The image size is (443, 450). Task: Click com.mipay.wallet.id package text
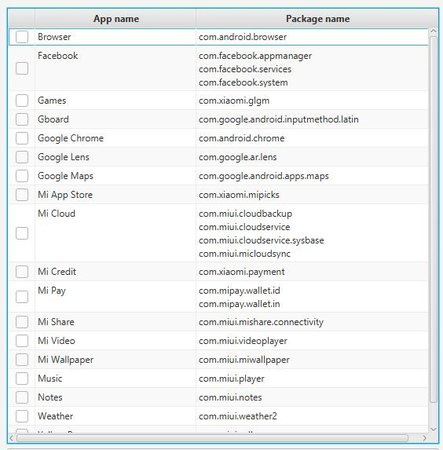(x=239, y=291)
